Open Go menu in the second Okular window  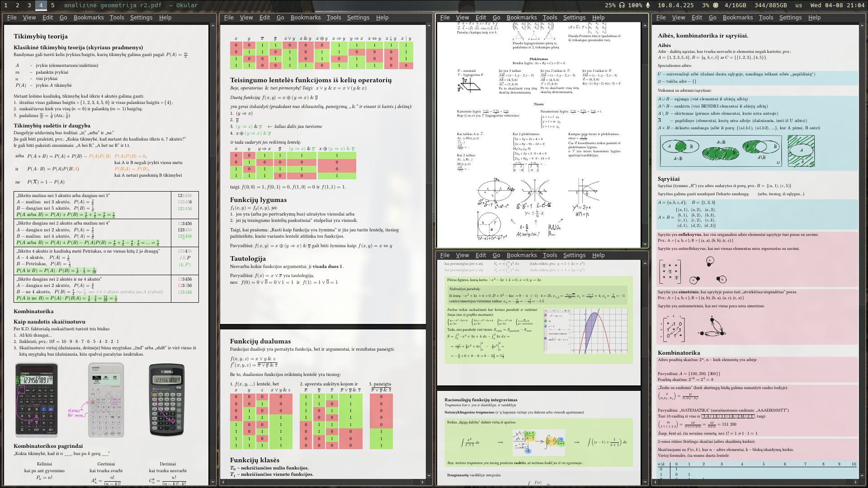(280, 18)
